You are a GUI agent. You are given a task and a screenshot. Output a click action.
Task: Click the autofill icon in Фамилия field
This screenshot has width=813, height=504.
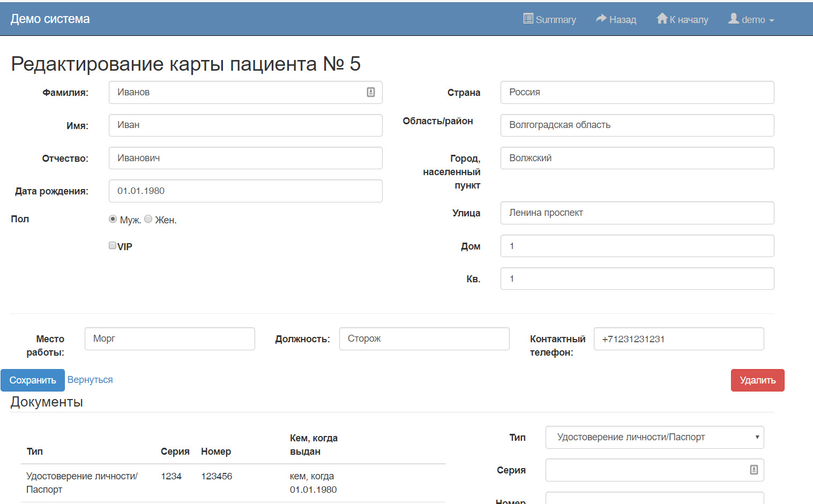370,92
